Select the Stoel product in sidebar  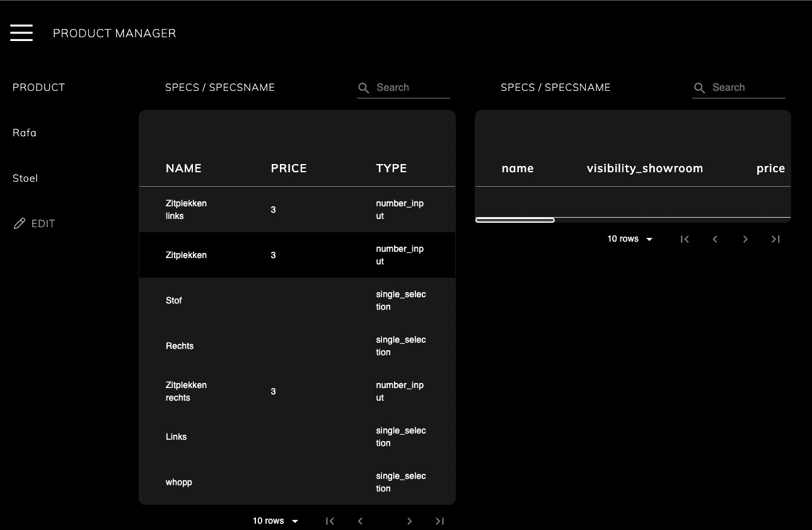coord(25,178)
